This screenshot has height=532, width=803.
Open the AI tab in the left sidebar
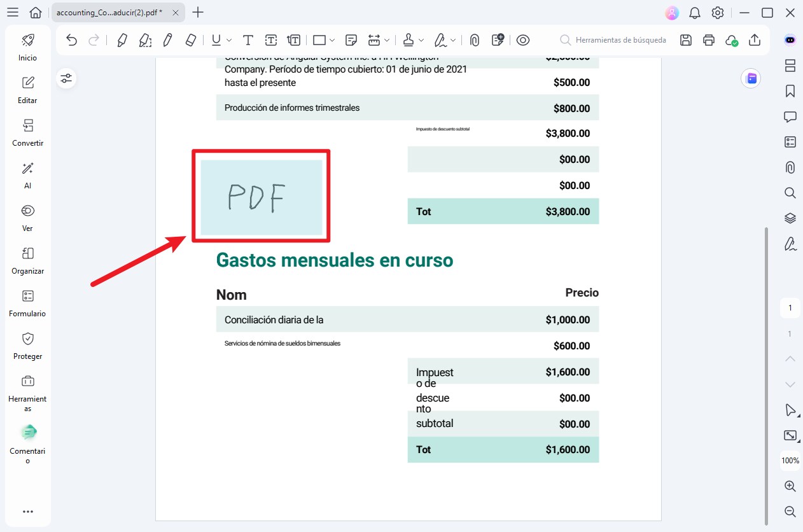tap(27, 175)
